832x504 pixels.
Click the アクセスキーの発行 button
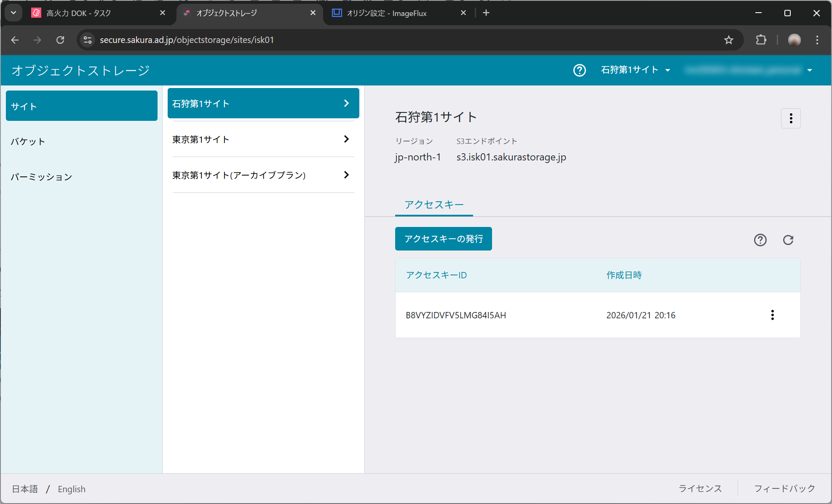coord(443,239)
